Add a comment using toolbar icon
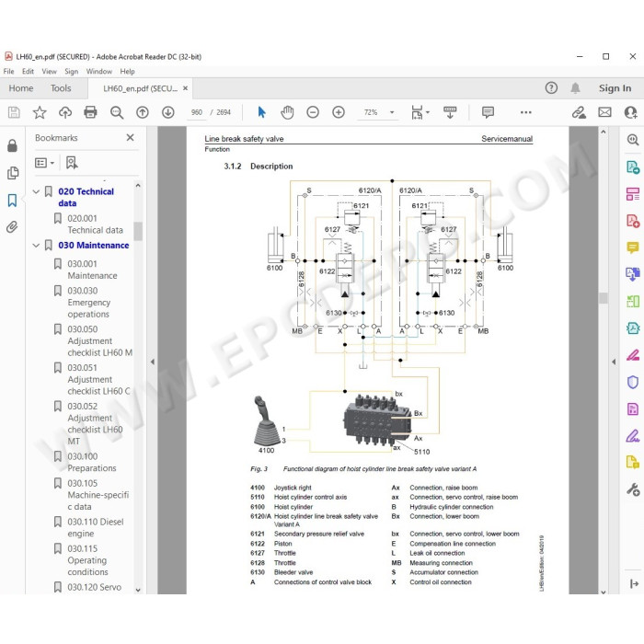Screen dimensions: 644x644 (488, 112)
